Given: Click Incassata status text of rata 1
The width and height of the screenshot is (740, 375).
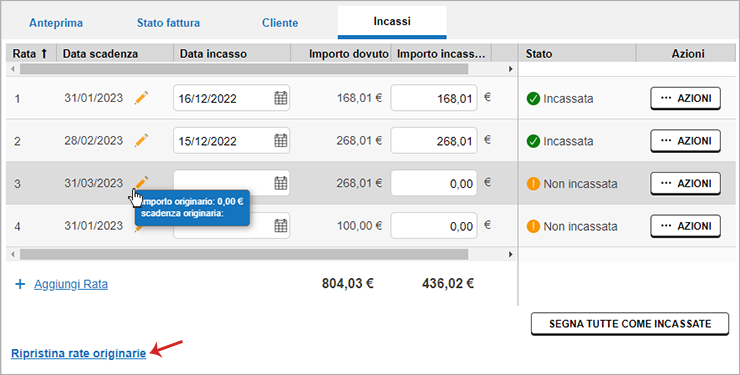Looking at the screenshot, I should pyautogui.click(x=568, y=99).
